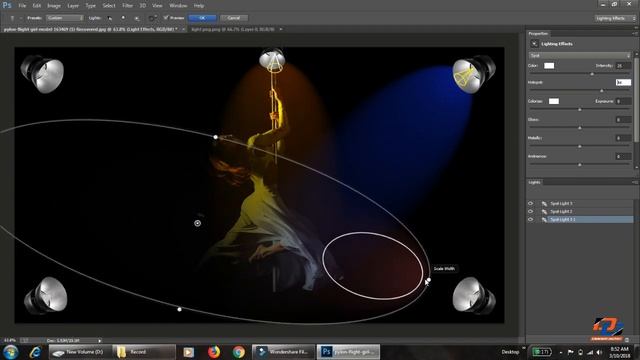Click the Scale Width handle on the ellipse
The width and height of the screenshot is (640, 360).
coord(428,280)
